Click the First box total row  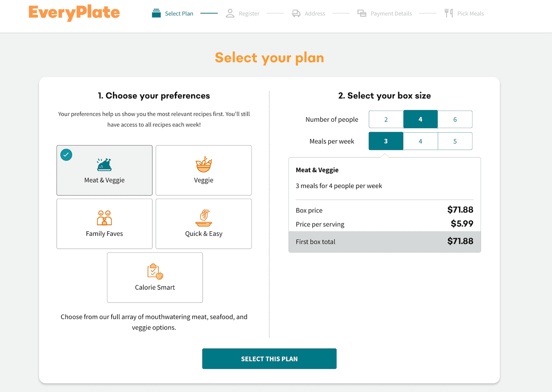pyautogui.click(x=384, y=242)
